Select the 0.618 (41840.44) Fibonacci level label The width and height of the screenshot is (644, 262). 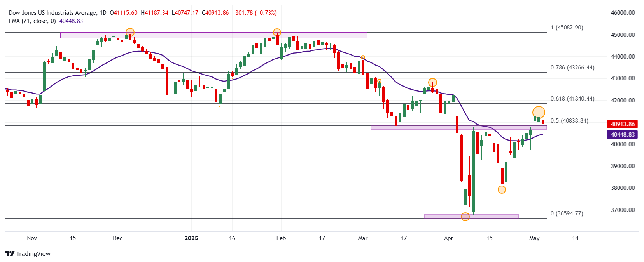572,99
